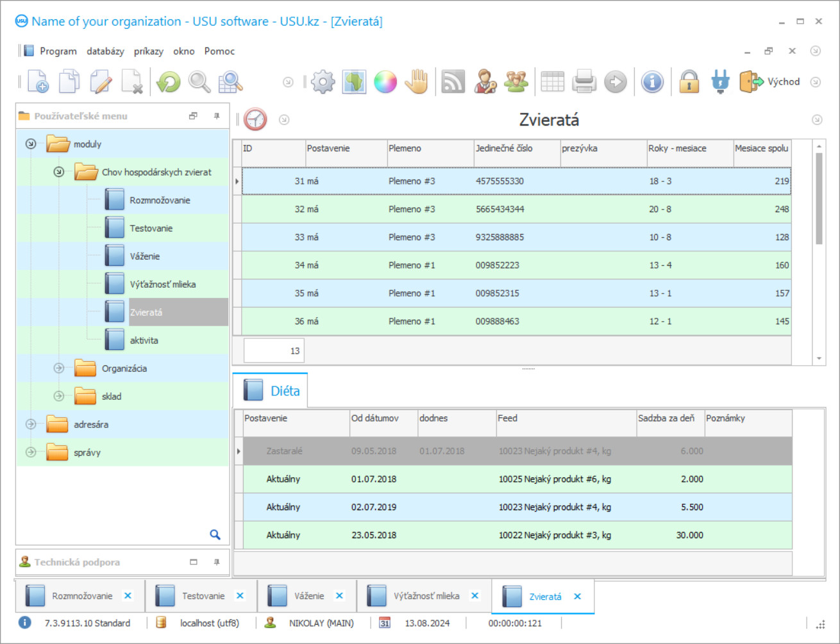Click the refresh green arrow toolbar icon
Image resolution: width=840 pixels, height=644 pixels.
click(169, 82)
